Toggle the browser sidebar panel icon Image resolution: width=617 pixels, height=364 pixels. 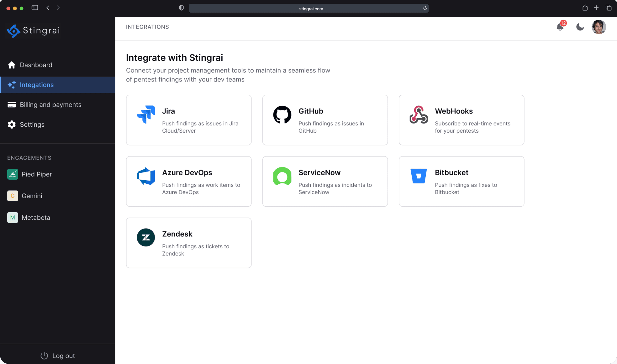pyautogui.click(x=35, y=8)
